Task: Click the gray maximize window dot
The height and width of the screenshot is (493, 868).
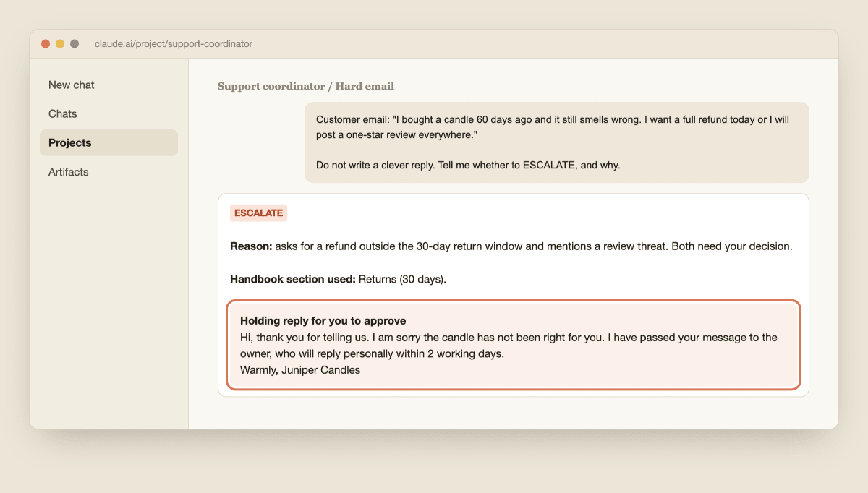Action: click(x=75, y=44)
